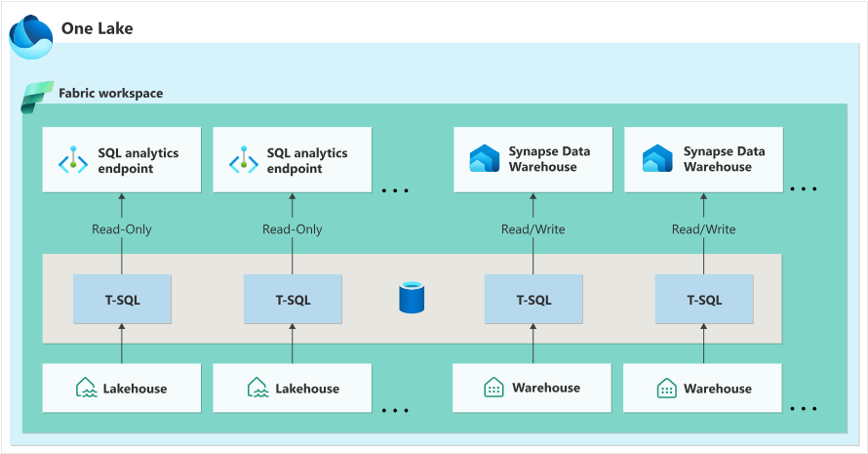868x454 pixels.
Task: Click the ellipsis after the bottom Warehouse boxes
Action: tap(804, 408)
